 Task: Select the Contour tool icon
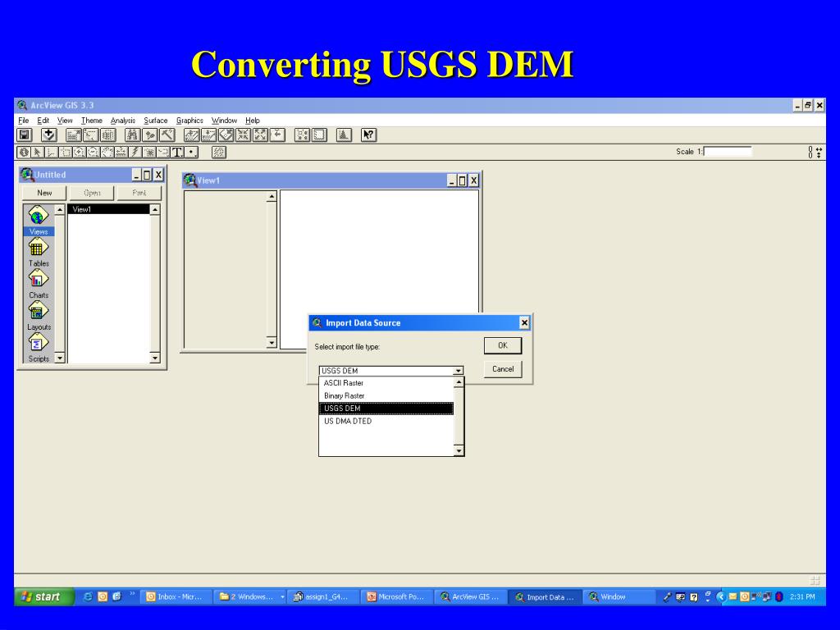click(218, 152)
